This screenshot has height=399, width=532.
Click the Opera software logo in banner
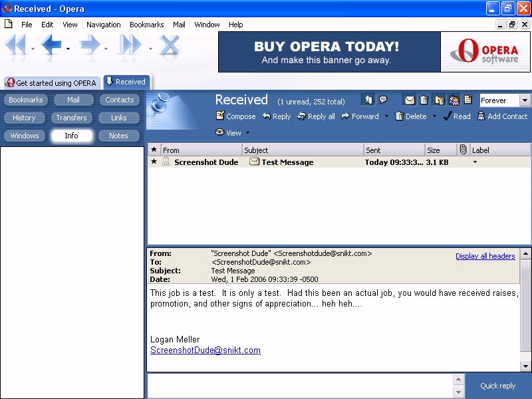click(485, 52)
